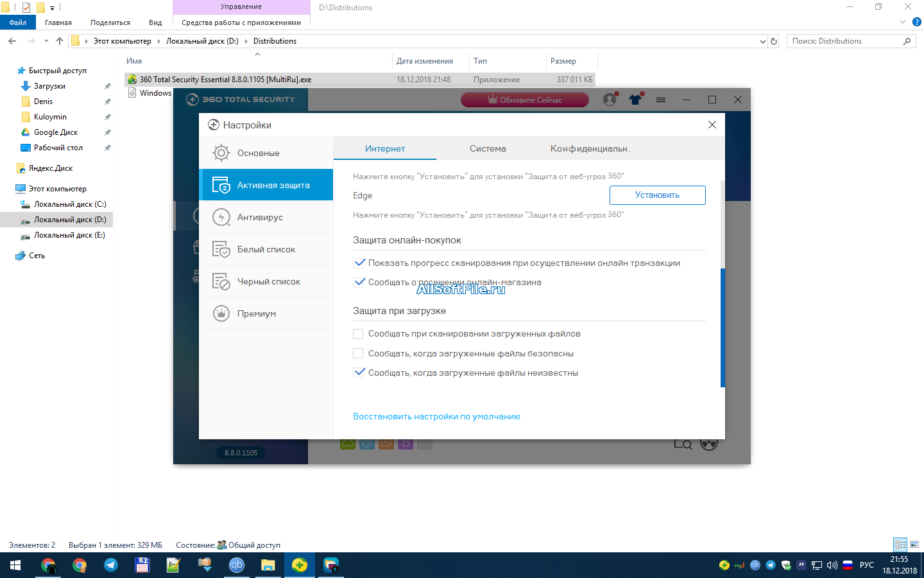Viewport: 924px width, 578px height.
Task: Sort by Дата изменения column header
Action: (x=430, y=61)
